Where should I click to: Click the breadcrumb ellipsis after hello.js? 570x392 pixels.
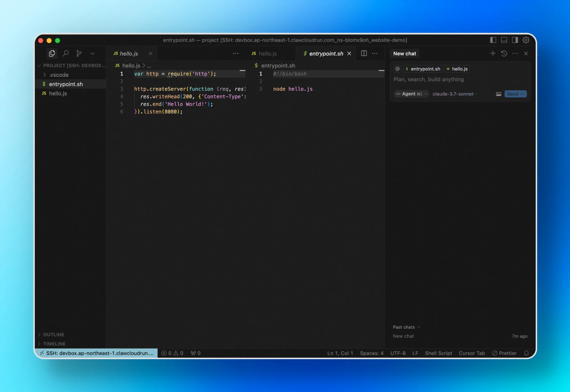tap(149, 66)
